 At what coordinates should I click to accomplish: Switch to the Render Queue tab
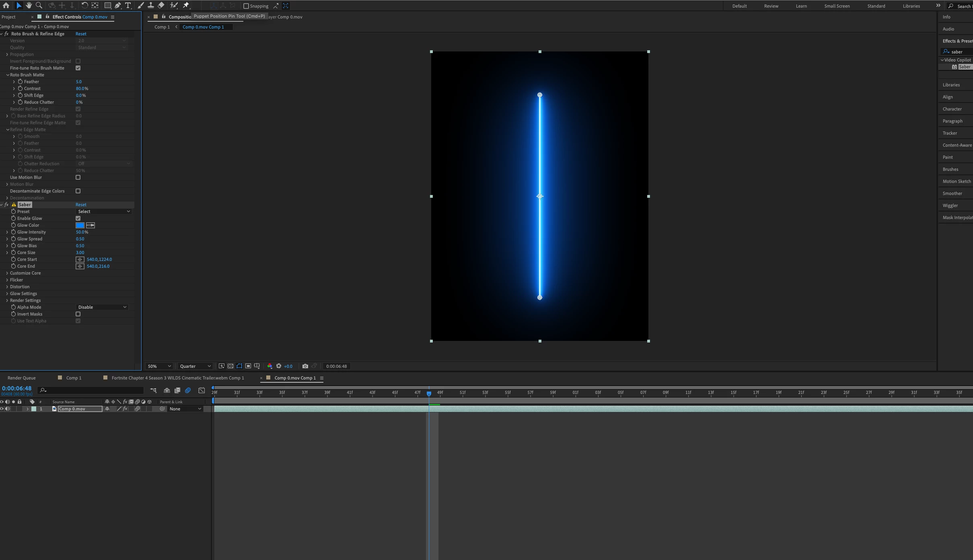pos(22,378)
